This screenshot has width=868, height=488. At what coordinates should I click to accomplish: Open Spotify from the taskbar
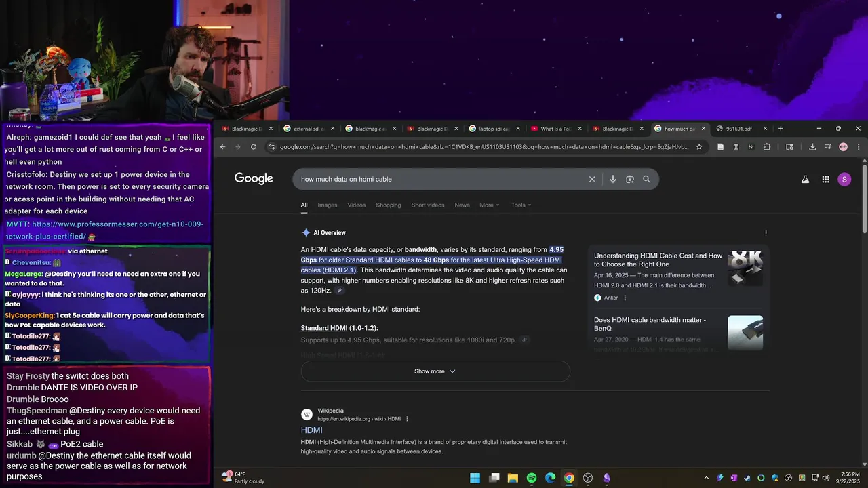pos(532,478)
